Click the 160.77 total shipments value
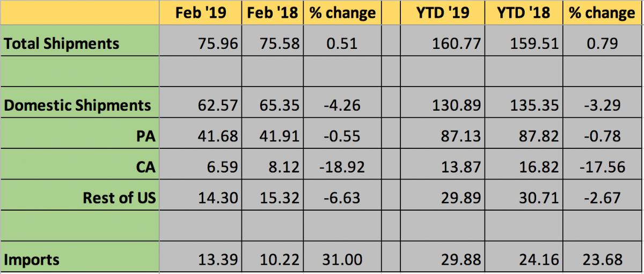 click(x=456, y=44)
